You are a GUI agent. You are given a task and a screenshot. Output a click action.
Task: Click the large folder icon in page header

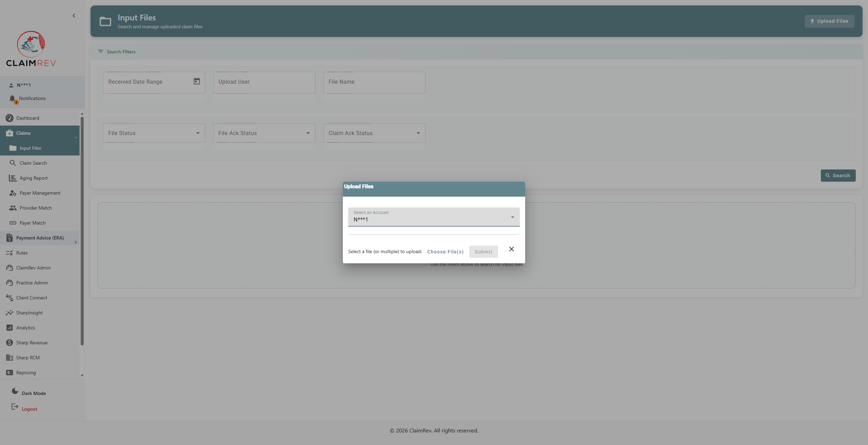(105, 21)
